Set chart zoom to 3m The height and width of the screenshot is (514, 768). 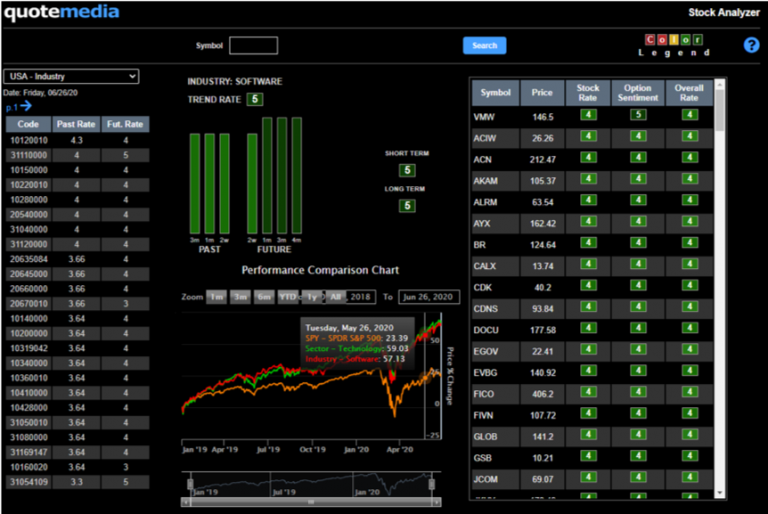(x=240, y=297)
